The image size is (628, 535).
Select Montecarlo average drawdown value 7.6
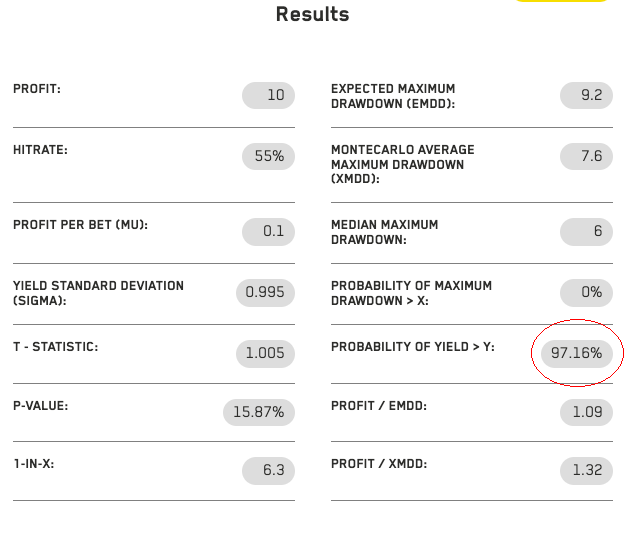pyautogui.click(x=586, y=156)
